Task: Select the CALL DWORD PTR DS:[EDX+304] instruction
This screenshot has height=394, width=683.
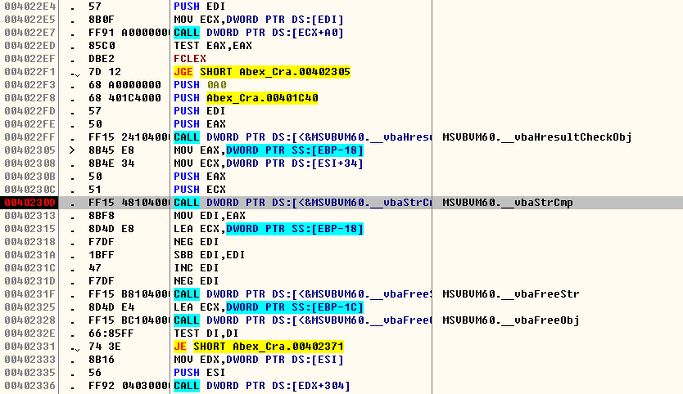Action: pos(262,385)
